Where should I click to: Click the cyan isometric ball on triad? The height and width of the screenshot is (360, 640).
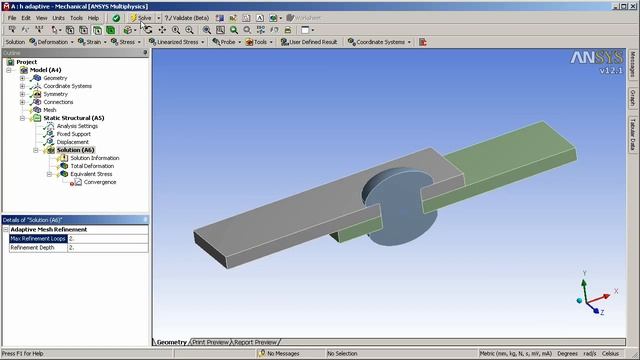[579, 301]
